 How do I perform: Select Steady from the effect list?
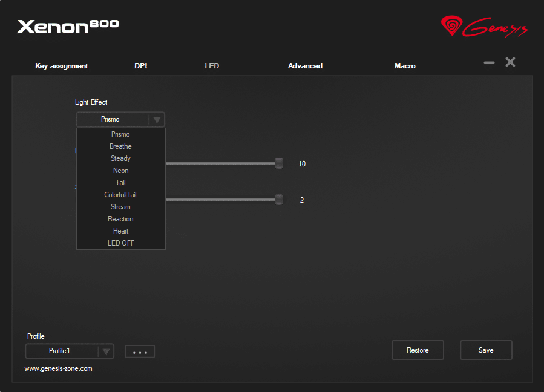click(x=120, y=158)
